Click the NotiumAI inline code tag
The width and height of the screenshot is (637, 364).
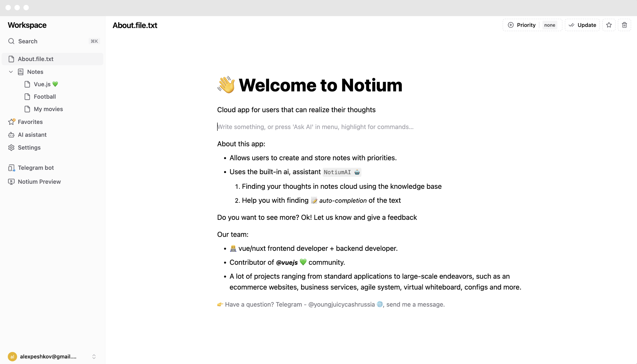(x=342, y=172)
